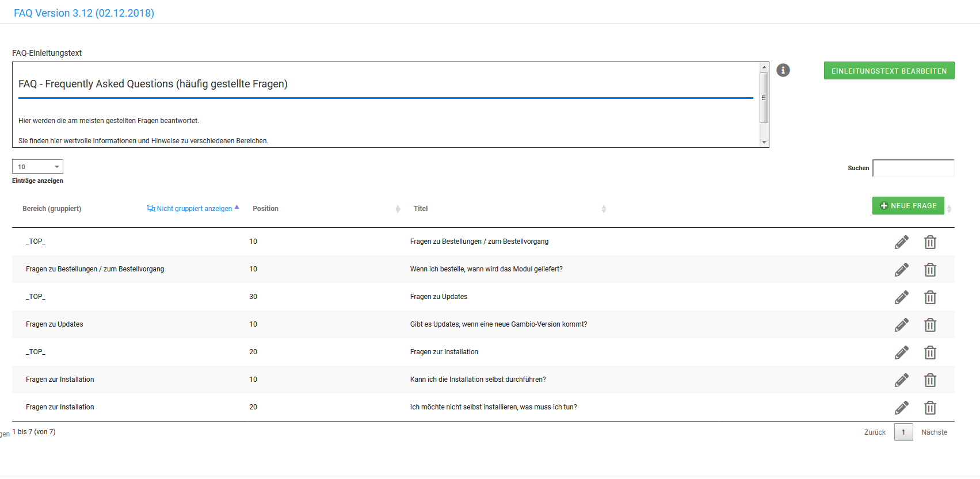Edit the 'Fragen zu Bestellungen' _TOP_ entry
This screenshot has width=980, height=479.
point(901,242)
